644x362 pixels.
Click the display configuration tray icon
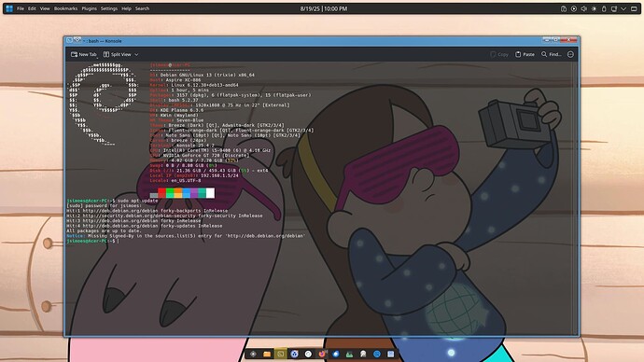[614, 8]
